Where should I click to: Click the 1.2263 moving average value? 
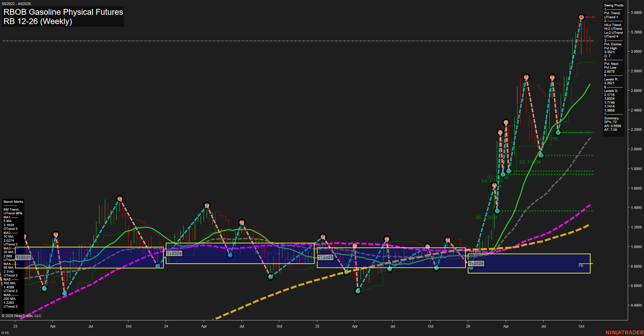point(9,303)
